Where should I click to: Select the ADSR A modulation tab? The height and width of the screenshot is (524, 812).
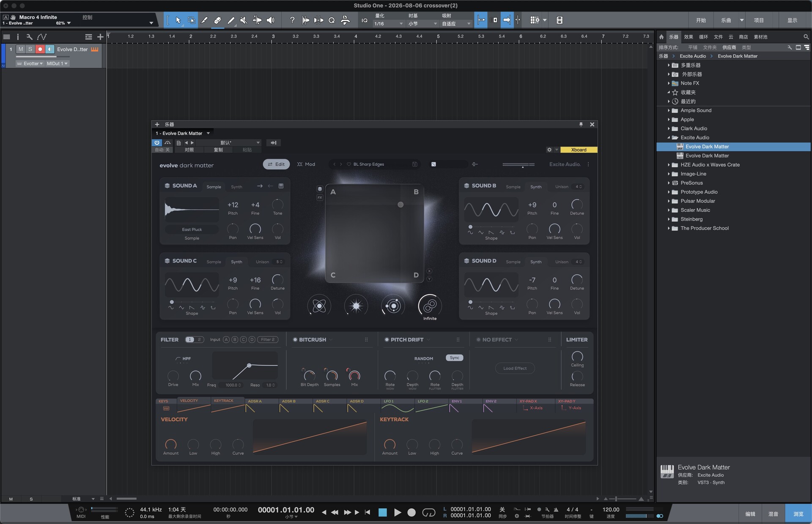[261, 405]
